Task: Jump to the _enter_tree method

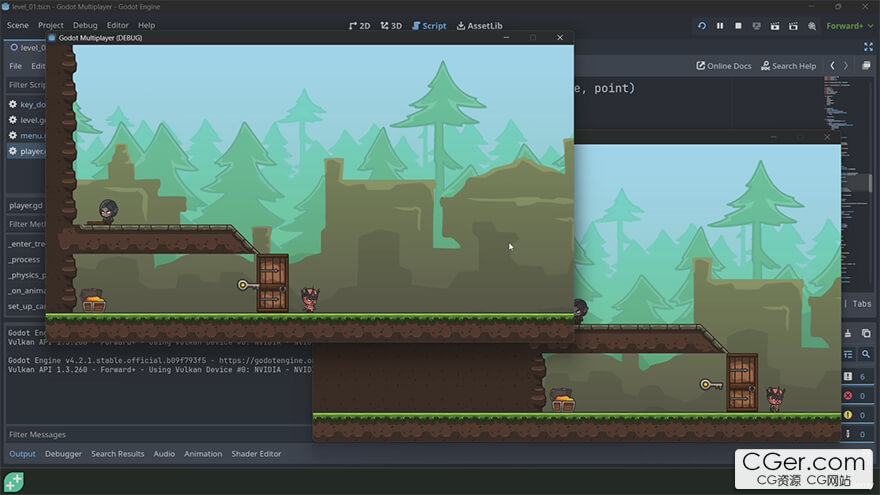Action: [x=26, y=244]
